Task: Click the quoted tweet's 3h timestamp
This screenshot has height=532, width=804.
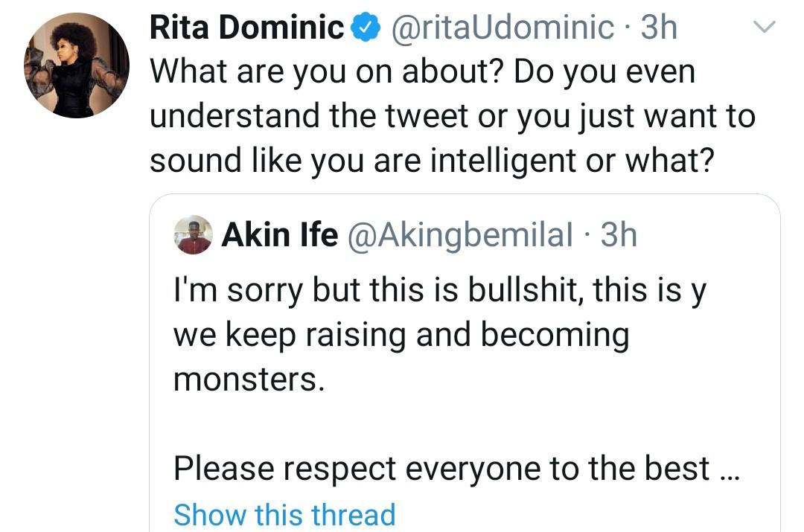Action: point(619,236)
